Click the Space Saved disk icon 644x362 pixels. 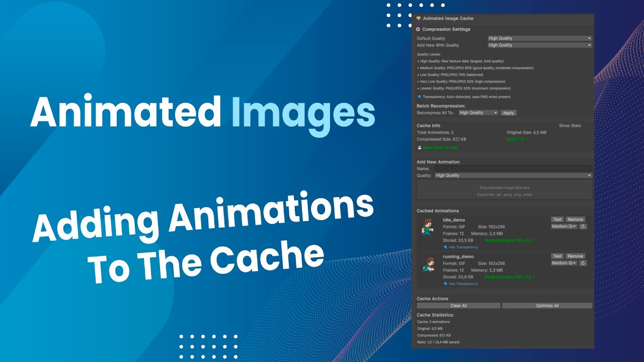(419, 148)
